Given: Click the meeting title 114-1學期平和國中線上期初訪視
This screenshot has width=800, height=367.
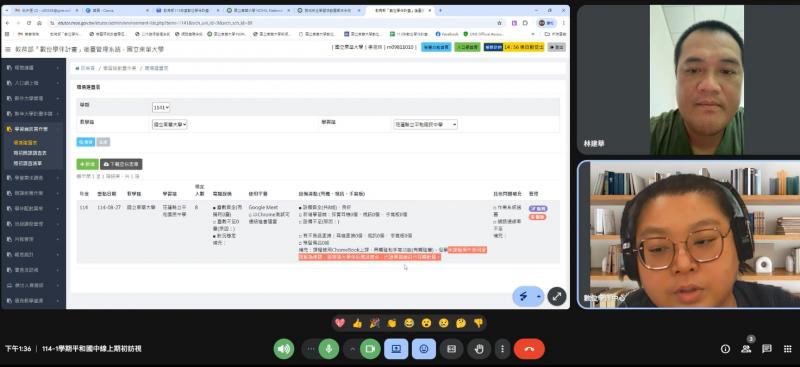Looking at the screenshot, I should pyautogui.click(x=92, y=349).
